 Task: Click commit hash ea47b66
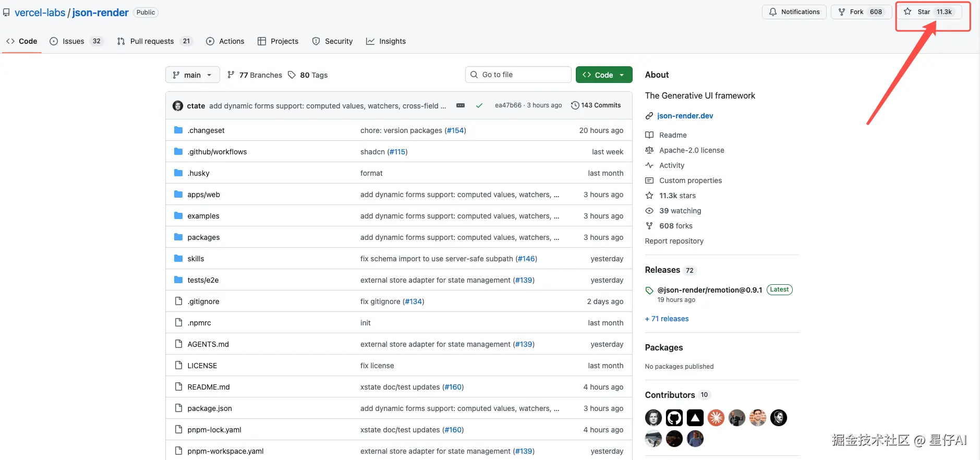coord(508,105)
